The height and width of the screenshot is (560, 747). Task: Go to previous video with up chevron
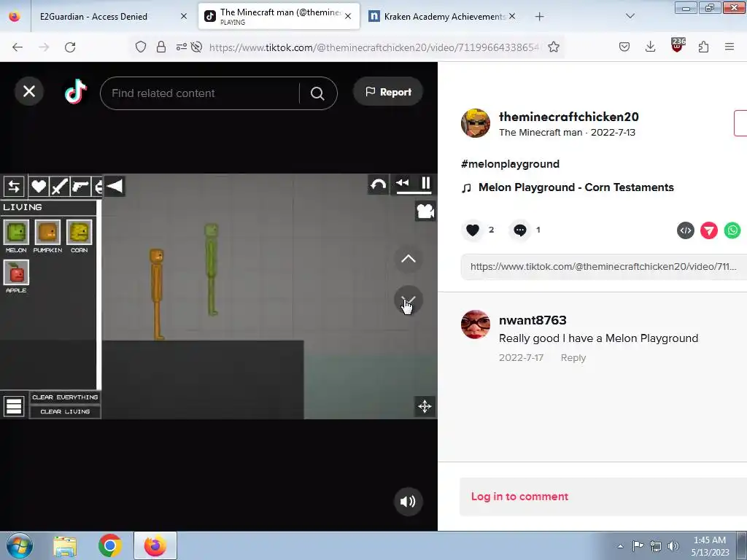click(x=409, y=259)
